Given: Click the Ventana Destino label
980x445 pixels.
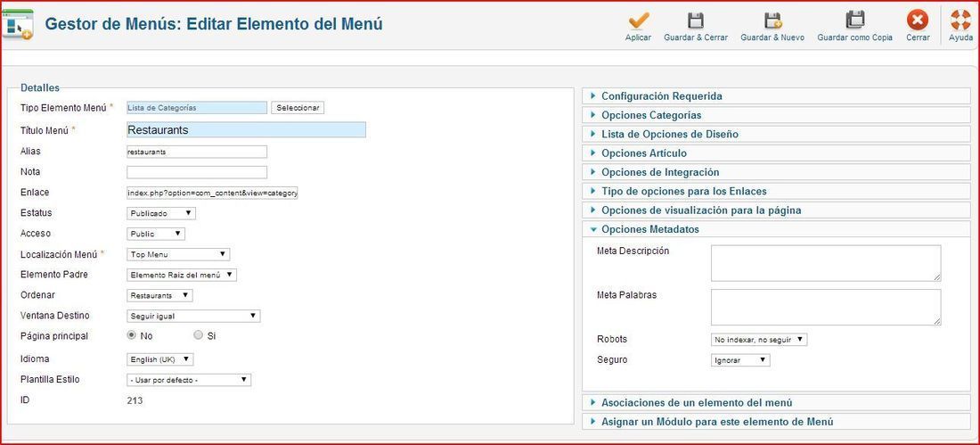Looking at the screenshot, I should click(x=54, y=316).
